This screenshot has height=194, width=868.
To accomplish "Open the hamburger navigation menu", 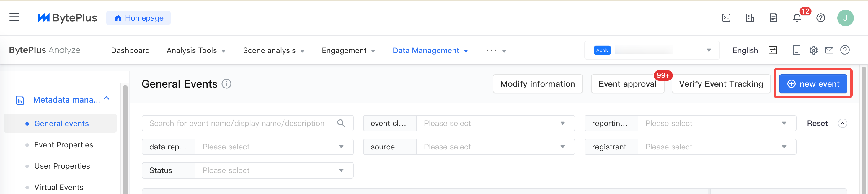I will [x=14, y=17].
